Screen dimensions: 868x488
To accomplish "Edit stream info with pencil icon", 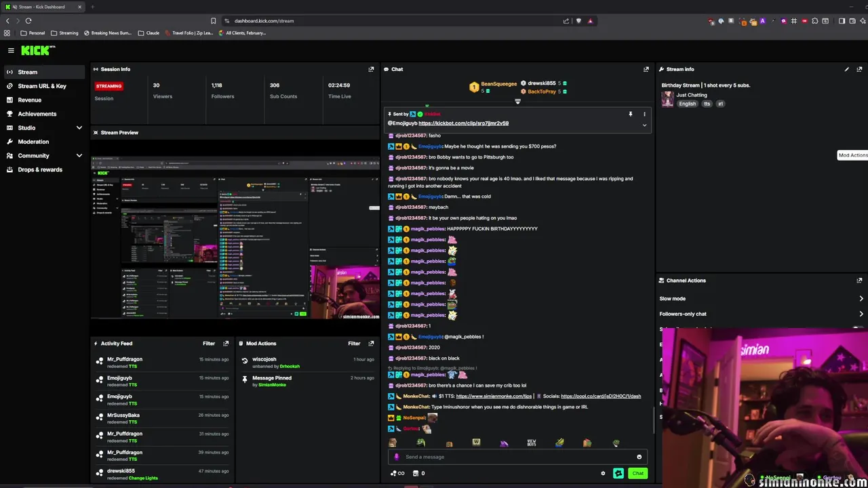I will (x=846, y=69).
